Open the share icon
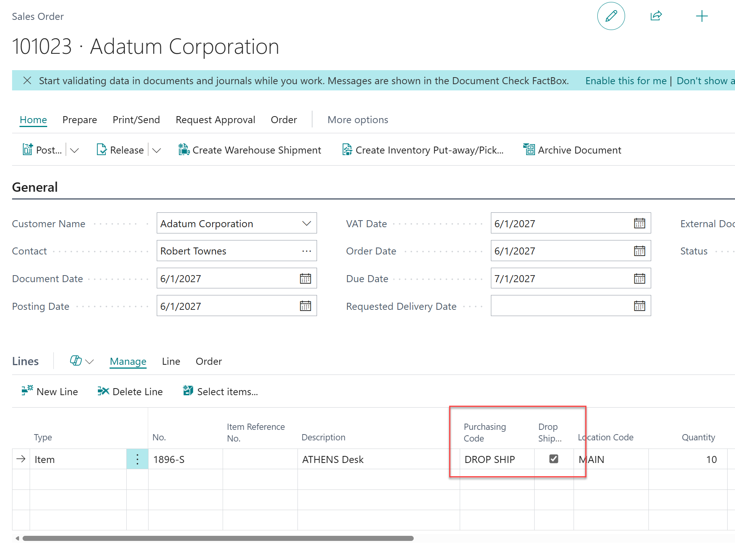This screenshot has height=560, width=735. pyautogui.click(x=656, y=16)
